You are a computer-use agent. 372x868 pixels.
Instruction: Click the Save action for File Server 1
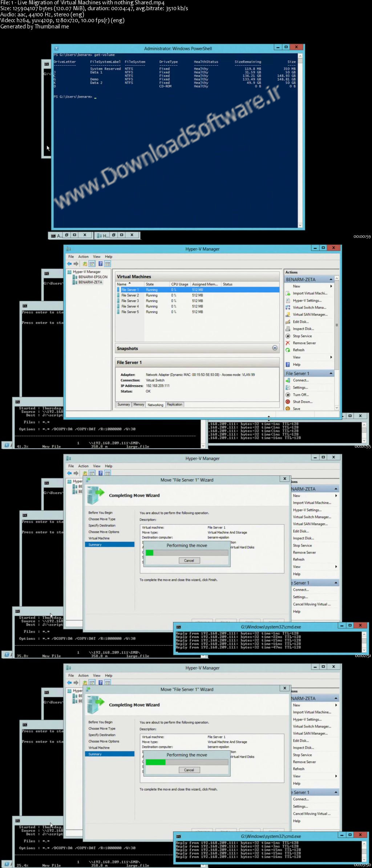296,409
